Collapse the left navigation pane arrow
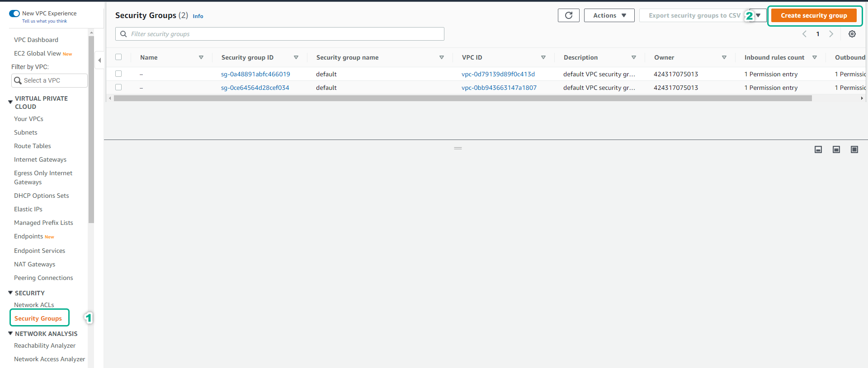 pos(99,60)
